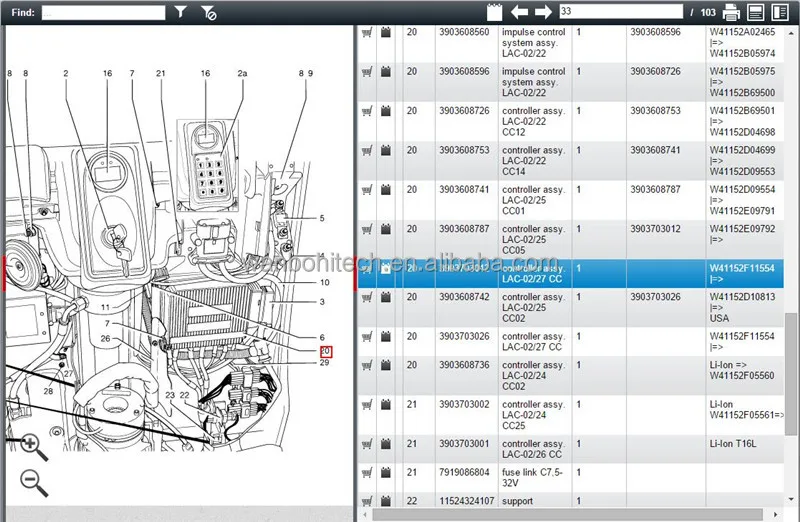This screenshot has height=522, width=800.
Task: Click replacement part number 3903608596 in first row
Action: (655, 32)
